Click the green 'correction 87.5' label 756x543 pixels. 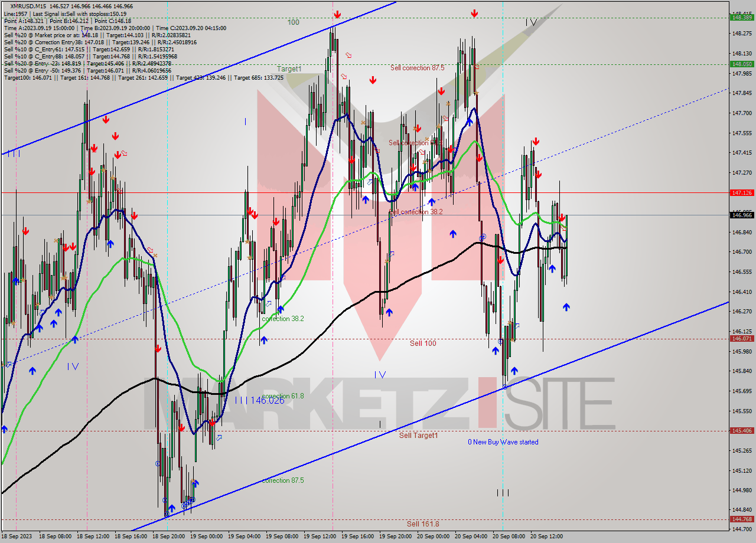pos(283,480)
